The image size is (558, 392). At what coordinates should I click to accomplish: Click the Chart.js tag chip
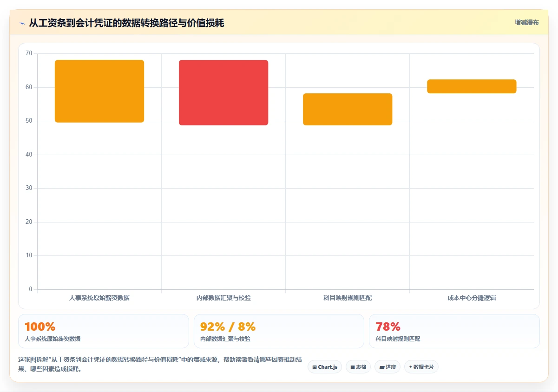[x=325, y=367]
